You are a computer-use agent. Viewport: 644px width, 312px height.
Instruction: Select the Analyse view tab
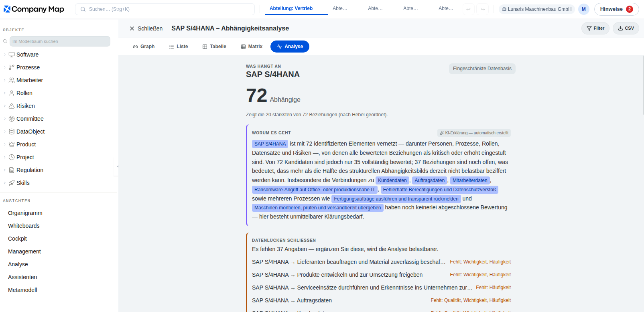pyautogui.click(x=290, y=47)
